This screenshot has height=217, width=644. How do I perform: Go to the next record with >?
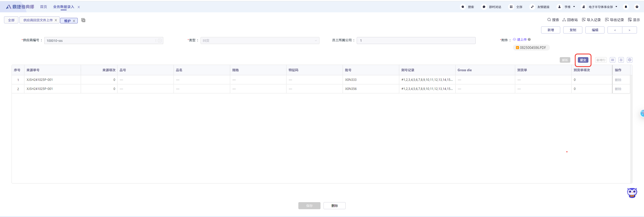(629, 30)
